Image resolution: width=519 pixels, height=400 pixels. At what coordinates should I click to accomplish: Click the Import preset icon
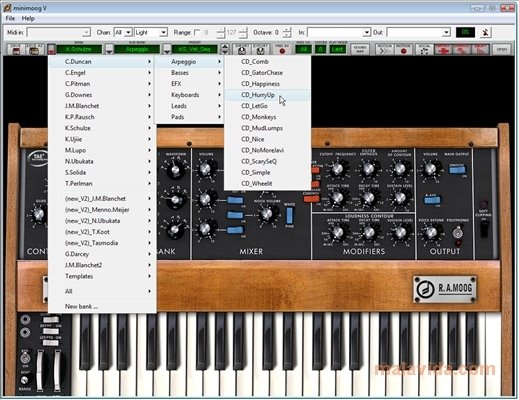pyautogui.click(x=242, y=49)
